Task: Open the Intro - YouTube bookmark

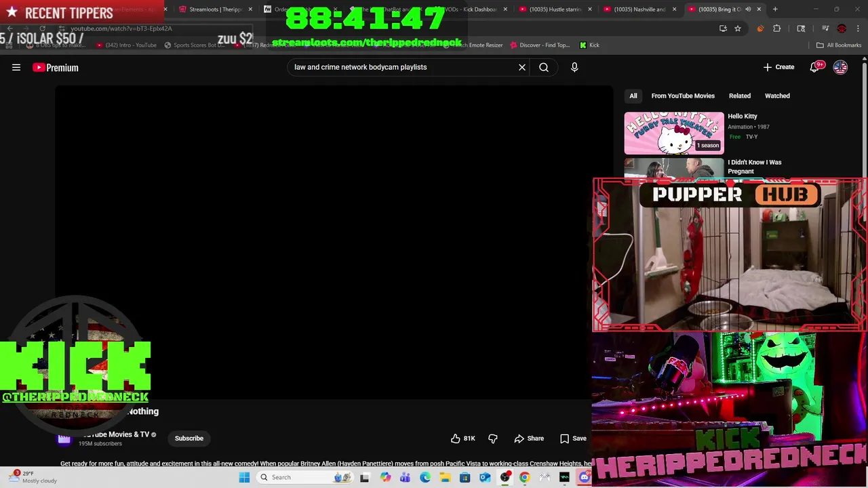Action: pos(126,45)
